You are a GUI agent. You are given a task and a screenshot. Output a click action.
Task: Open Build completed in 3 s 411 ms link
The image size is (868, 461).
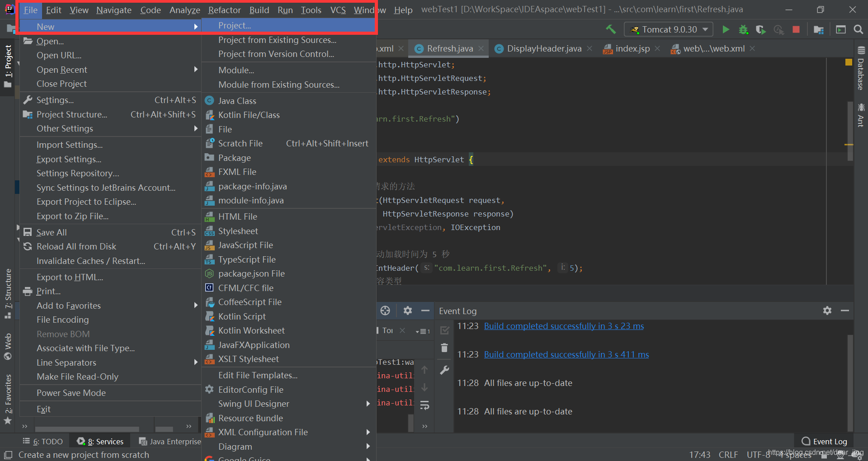[x=566, y=354]
